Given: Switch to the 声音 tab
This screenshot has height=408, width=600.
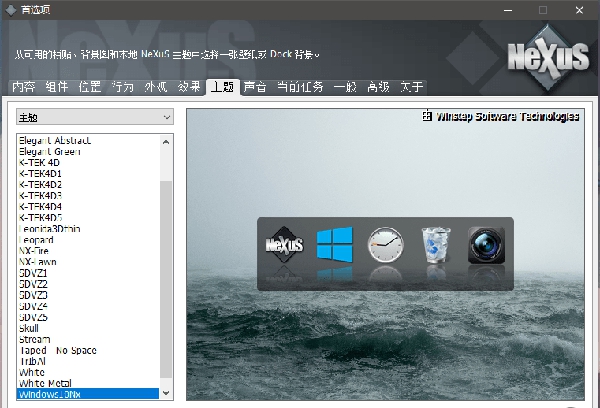Looking at the screenshot, I should coord(255,87).
